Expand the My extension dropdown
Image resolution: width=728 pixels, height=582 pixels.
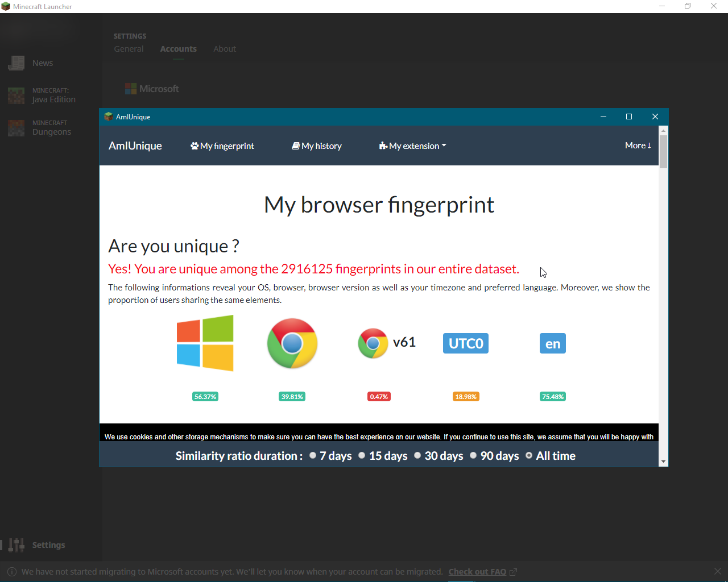pyautogui.click(x=413, y=146)
